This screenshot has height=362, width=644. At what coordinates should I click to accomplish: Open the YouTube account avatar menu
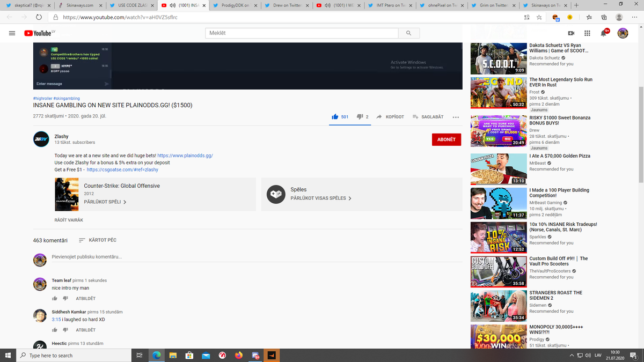[x=623, y=33]
